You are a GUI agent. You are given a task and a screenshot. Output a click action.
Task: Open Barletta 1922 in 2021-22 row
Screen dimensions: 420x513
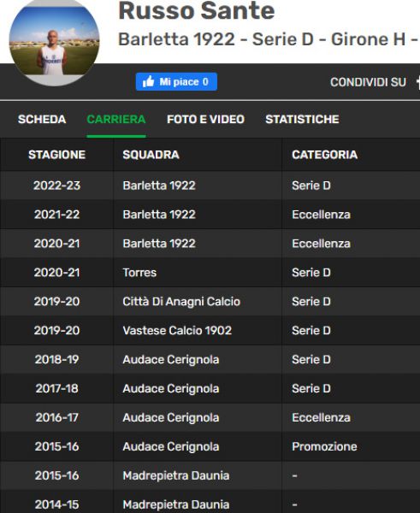(159, 215)
